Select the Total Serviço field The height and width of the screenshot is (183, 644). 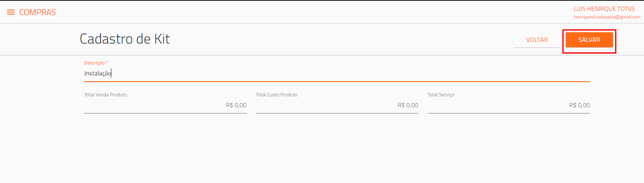pos(509,105)
